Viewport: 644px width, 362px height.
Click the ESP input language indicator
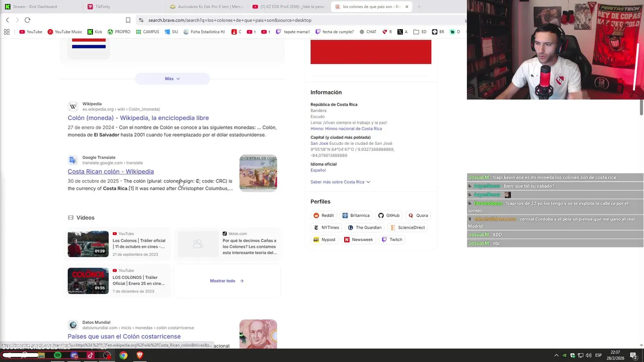click(598, 355)
